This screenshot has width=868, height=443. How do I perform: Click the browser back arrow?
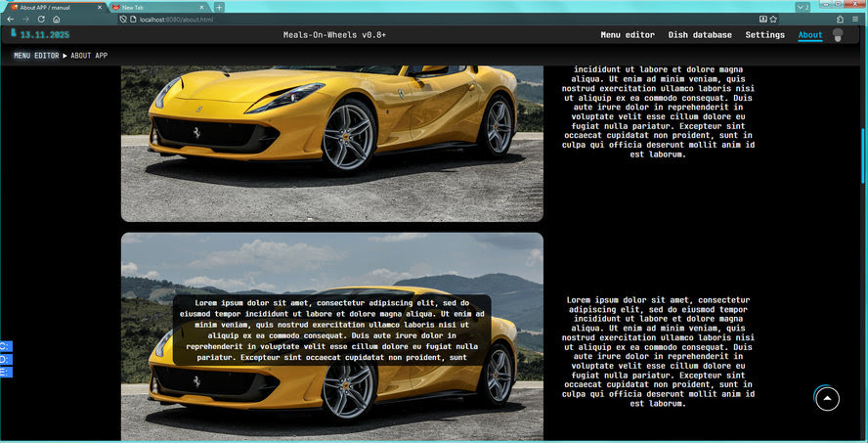point(11,20)
